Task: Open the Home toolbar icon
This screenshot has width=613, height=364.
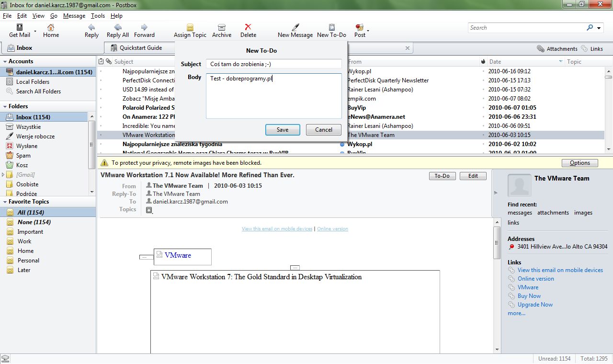Action: coord(51,27)
